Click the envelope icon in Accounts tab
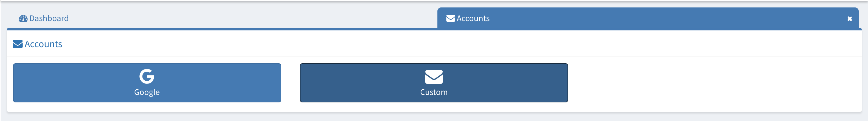This screenshot has height=121, width=868. coord(450,18)
